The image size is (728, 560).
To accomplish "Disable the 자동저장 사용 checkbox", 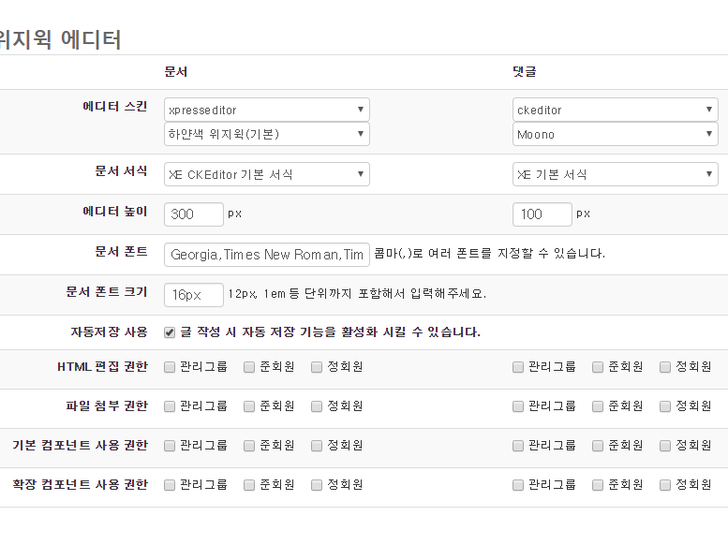I will click(170, 332).
